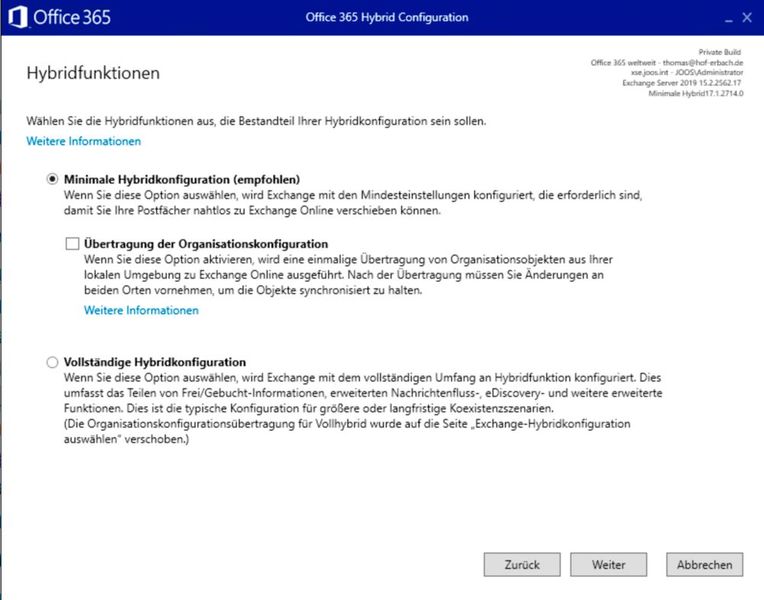The width and height of the screenshot is (764, 600).
Task: Click the Zurück button
Action: pyautogui.click(x=522, y=564)
